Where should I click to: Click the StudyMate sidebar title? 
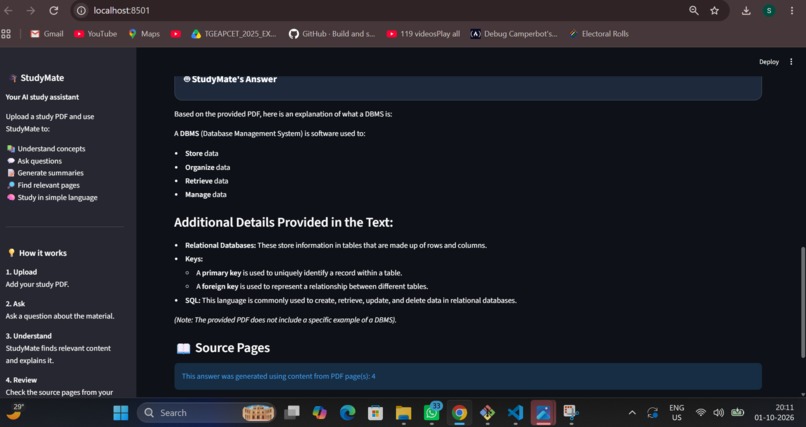[x=42, y=78]
